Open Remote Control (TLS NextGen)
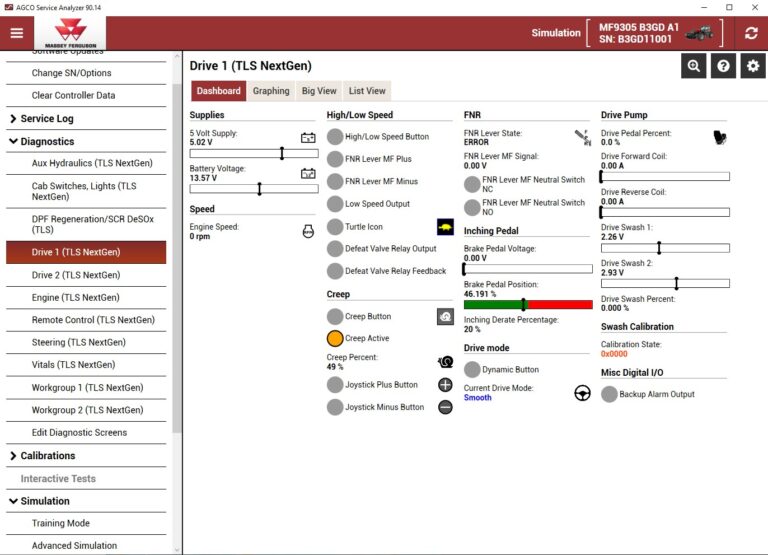Screen dimensions: 768x555 86,320
